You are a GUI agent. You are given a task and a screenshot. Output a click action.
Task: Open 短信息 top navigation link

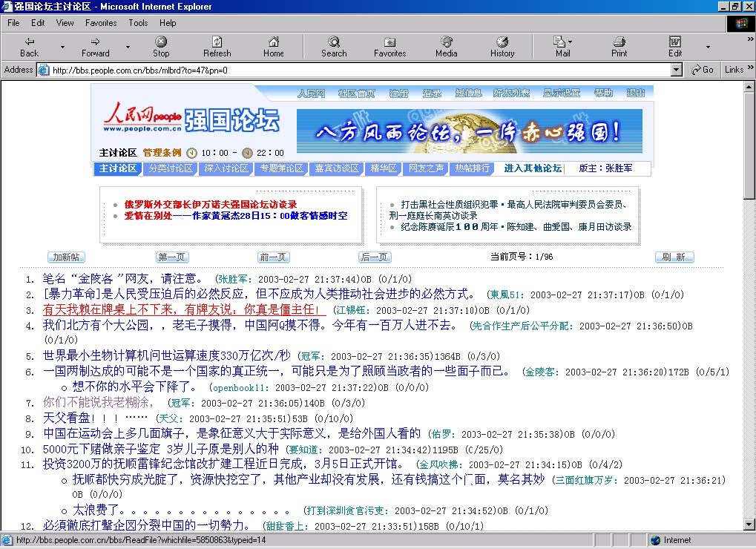(468, 93)
